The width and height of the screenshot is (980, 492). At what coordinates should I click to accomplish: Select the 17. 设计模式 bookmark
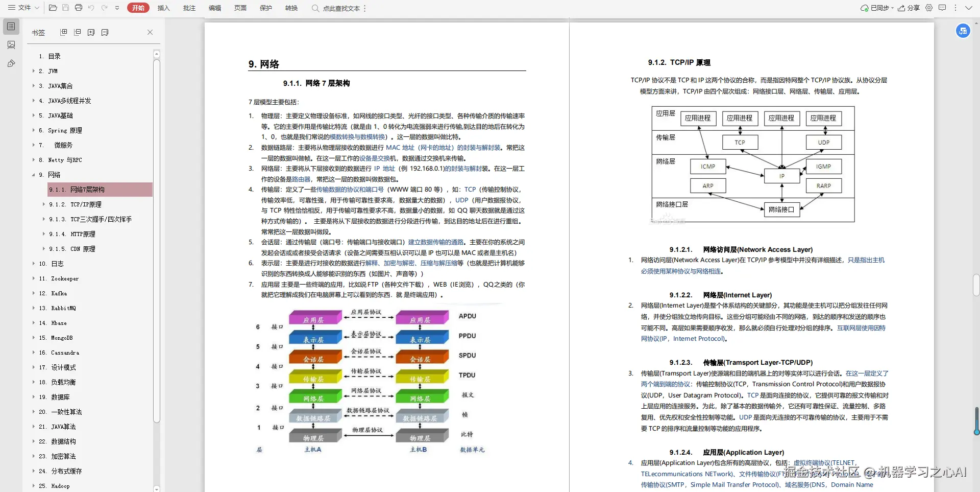[57, 367]
